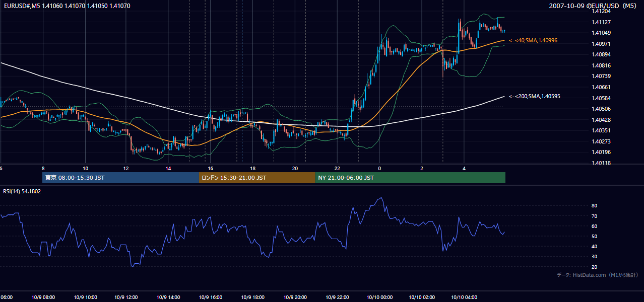Click the 1.40584 price axis label
The image size is (644, 302).
601,98
